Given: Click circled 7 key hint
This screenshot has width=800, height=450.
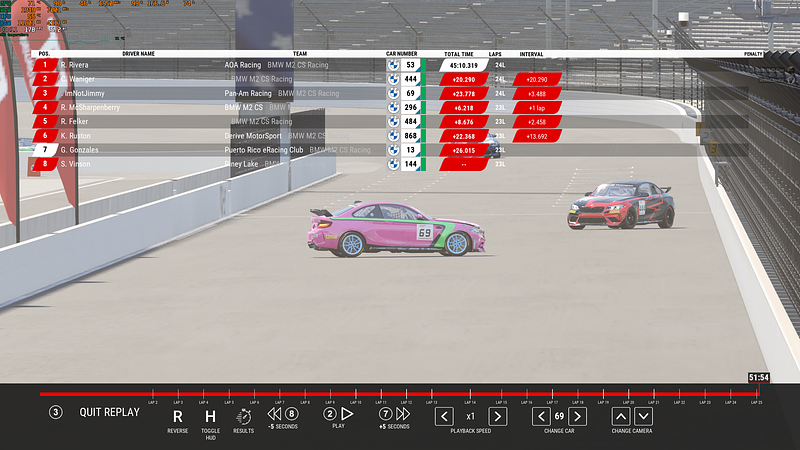Looking at the screenshot, I should 385,414.
